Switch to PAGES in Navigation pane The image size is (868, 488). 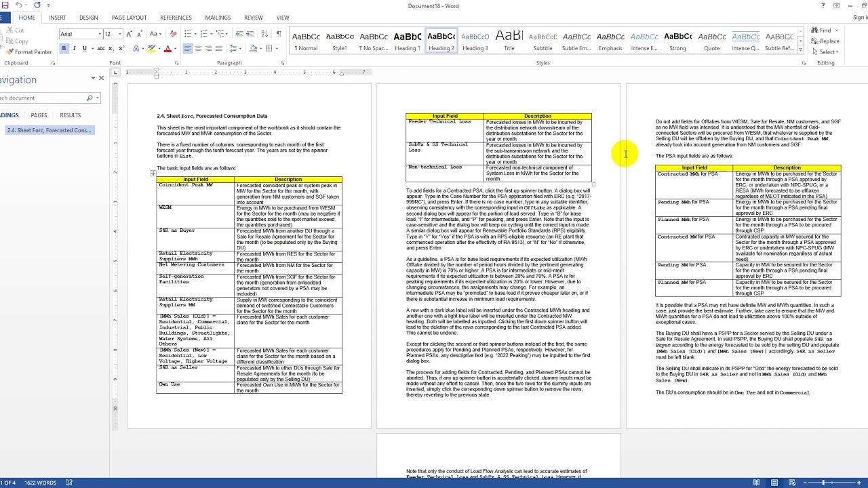point(39,115)
